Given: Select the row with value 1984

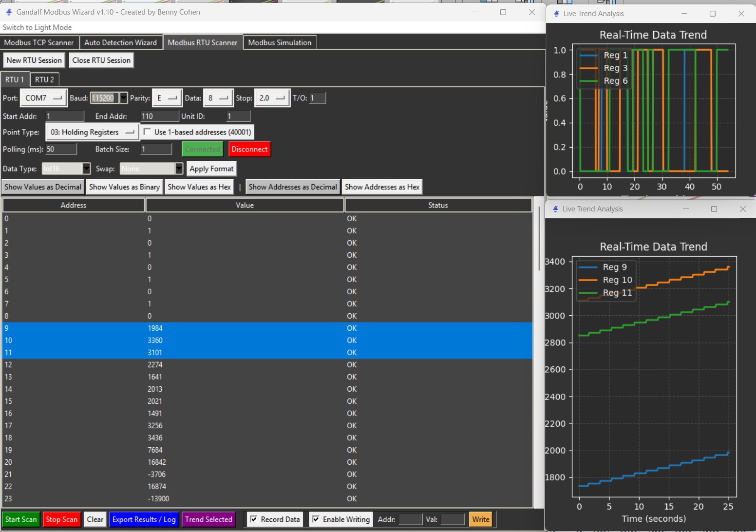Looking at the screenshot, I should [x=267, y=328].
